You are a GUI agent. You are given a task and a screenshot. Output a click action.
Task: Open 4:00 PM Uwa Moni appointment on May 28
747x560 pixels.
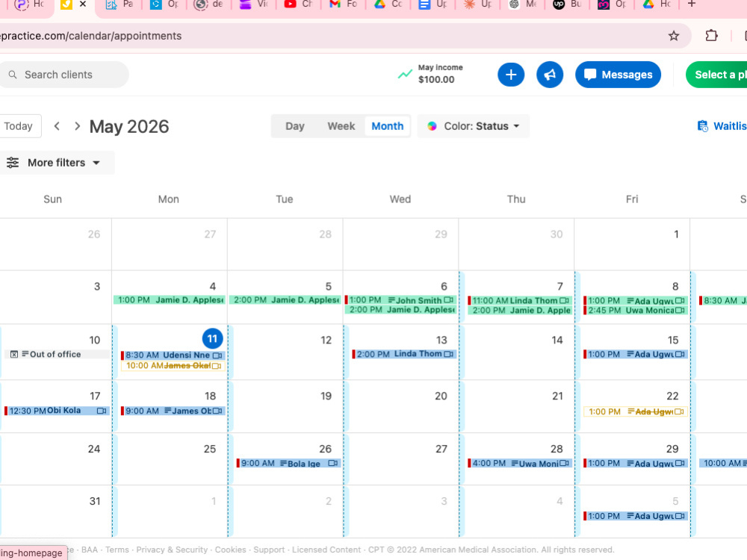pos(520,464)
